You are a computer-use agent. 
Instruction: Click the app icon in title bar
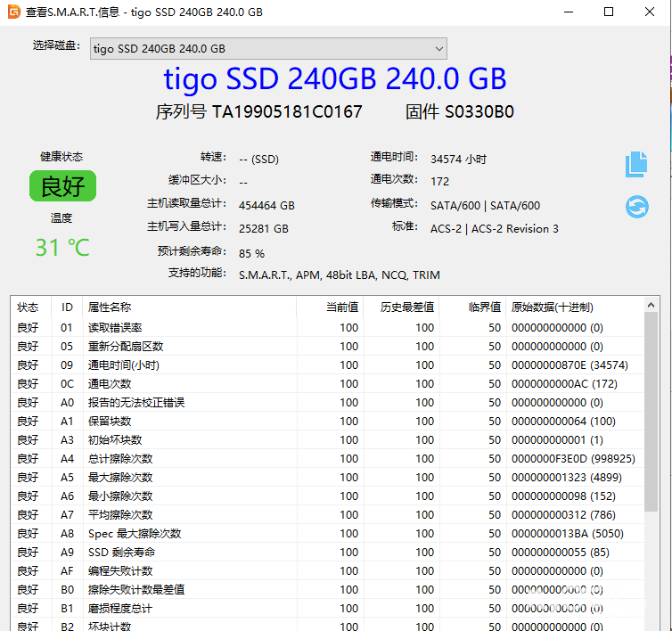click(12, 12)
